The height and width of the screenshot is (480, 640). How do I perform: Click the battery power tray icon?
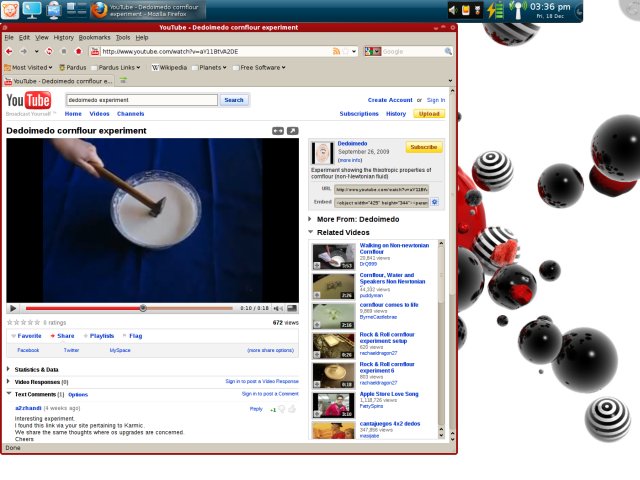click(495, 10)
